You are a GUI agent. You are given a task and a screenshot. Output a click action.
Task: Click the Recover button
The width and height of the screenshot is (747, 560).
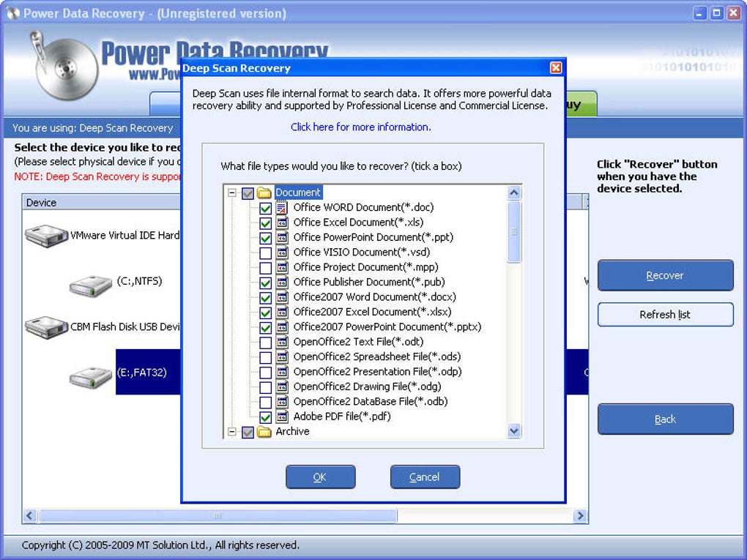[x=666, y=275]
